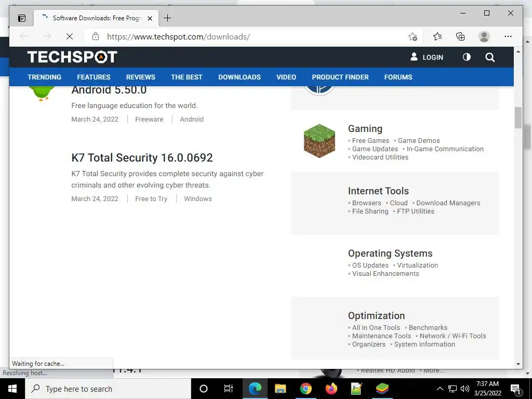This screenshot has width=532, height=399.
Task: Open the Favorites list icon
Action: (437, 36)
